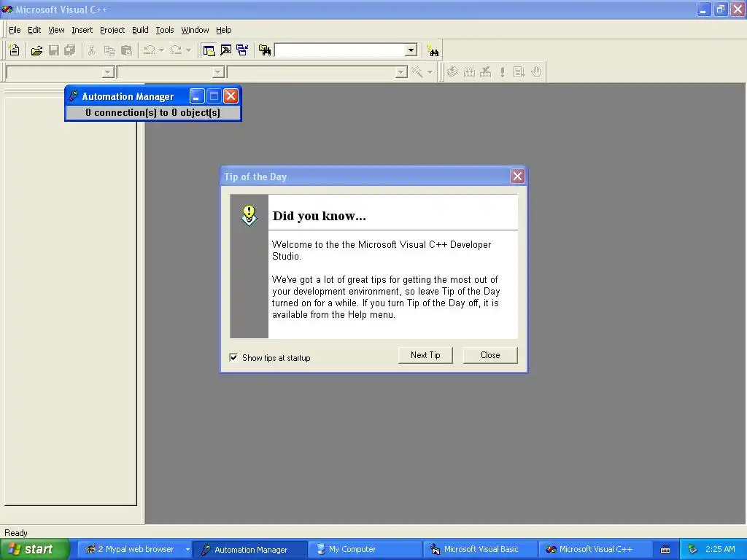This screenshot has width=747, height=560.
Task: Click the 0 connection(s) to 0 object(s) text
Action: point(153,113)
